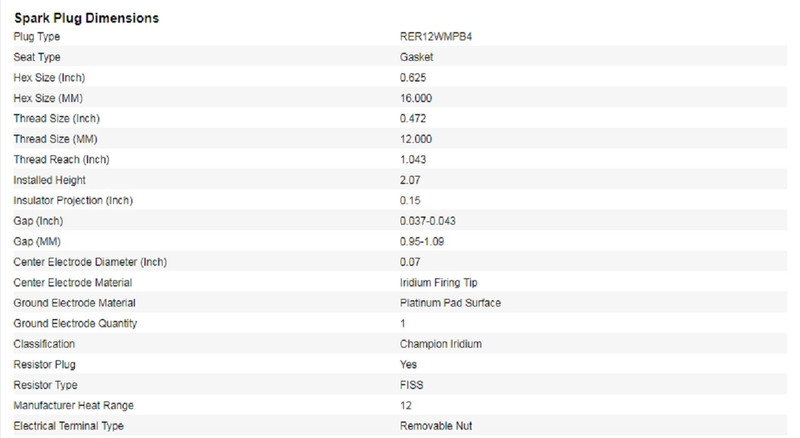Select the Thread Size (MM) value 12.000
The width and height of the screenshot is (800, 438).
[x=416, y=139]
